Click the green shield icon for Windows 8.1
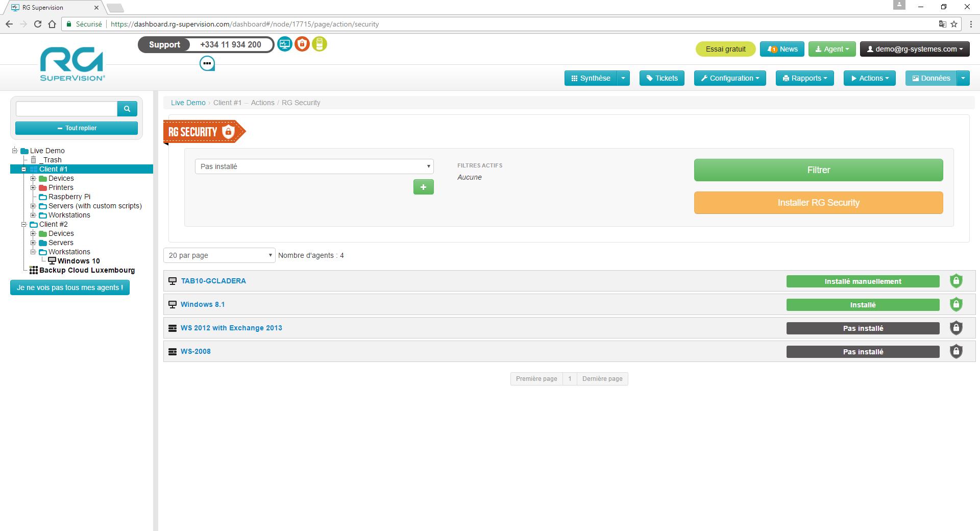The width and height of the screenshot is (980, 531). point(956,304)
